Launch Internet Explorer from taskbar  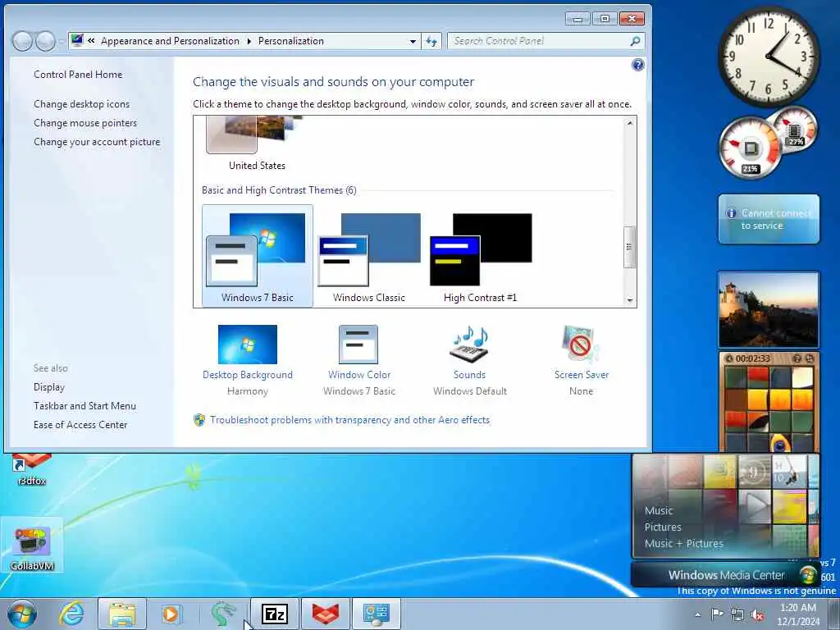[x=71, y=614]
